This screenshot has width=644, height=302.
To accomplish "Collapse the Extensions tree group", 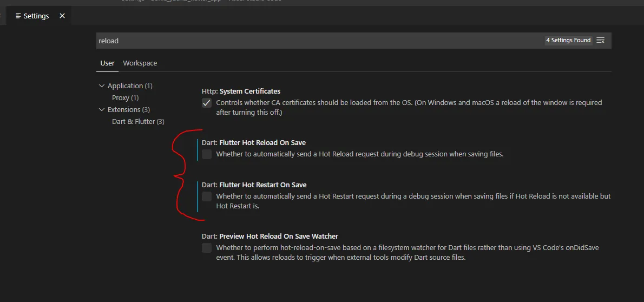I will point(102,110).
